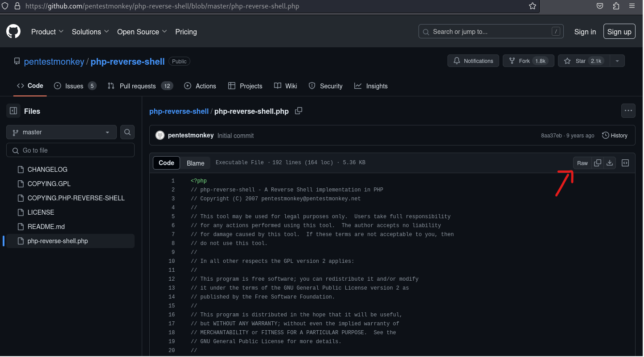
Task: Search this repository's files icon
Action: (127, 132)
